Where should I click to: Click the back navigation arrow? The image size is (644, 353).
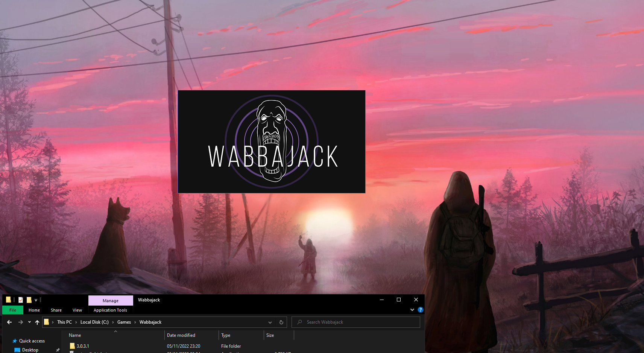point(9,322)
